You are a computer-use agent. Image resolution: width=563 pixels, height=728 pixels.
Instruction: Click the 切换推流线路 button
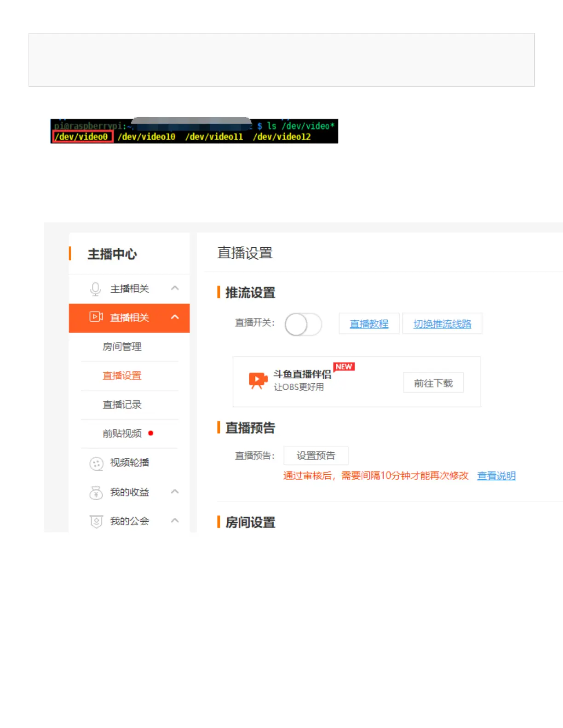(442, 324)
